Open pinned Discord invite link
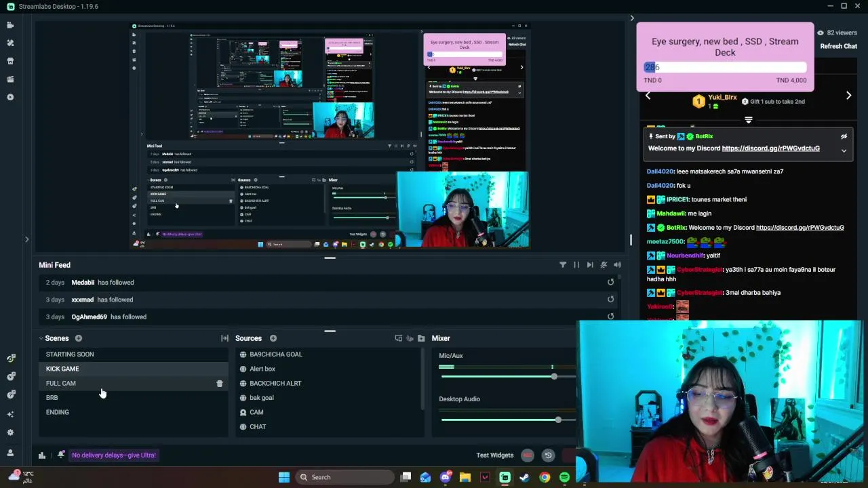This screenshot has height=488, width=868. click(770, 148)
